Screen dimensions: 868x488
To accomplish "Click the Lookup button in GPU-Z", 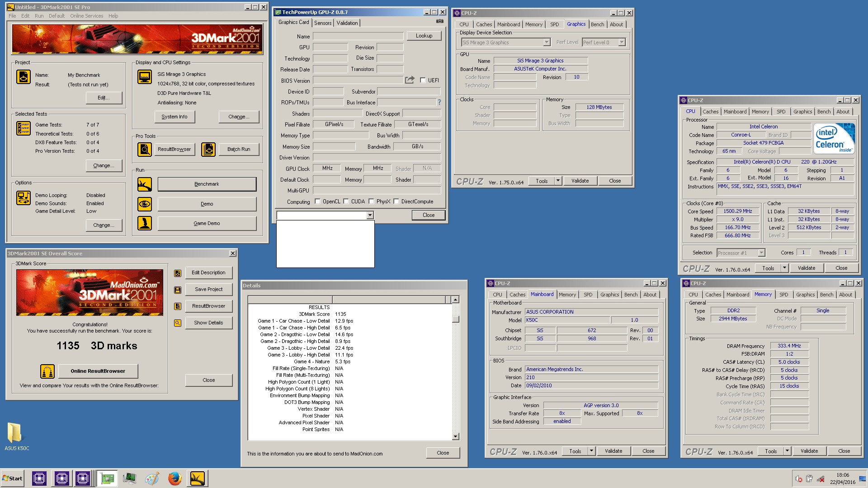I will click(424, 36).
